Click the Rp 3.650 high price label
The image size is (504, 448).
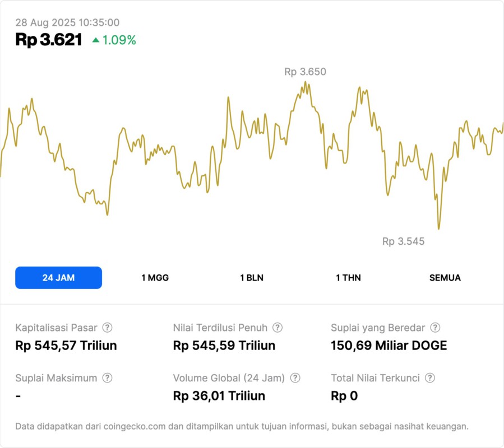(305, 72)
